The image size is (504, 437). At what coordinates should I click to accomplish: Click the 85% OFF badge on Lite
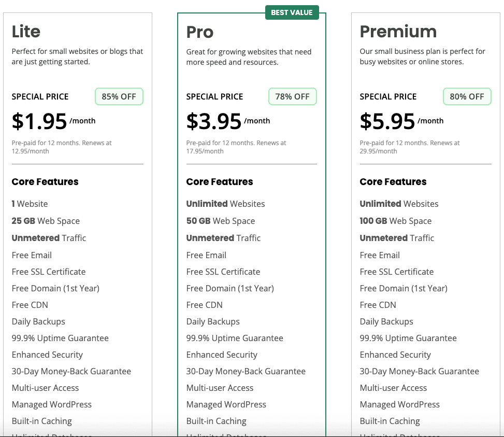click(119, 96)
